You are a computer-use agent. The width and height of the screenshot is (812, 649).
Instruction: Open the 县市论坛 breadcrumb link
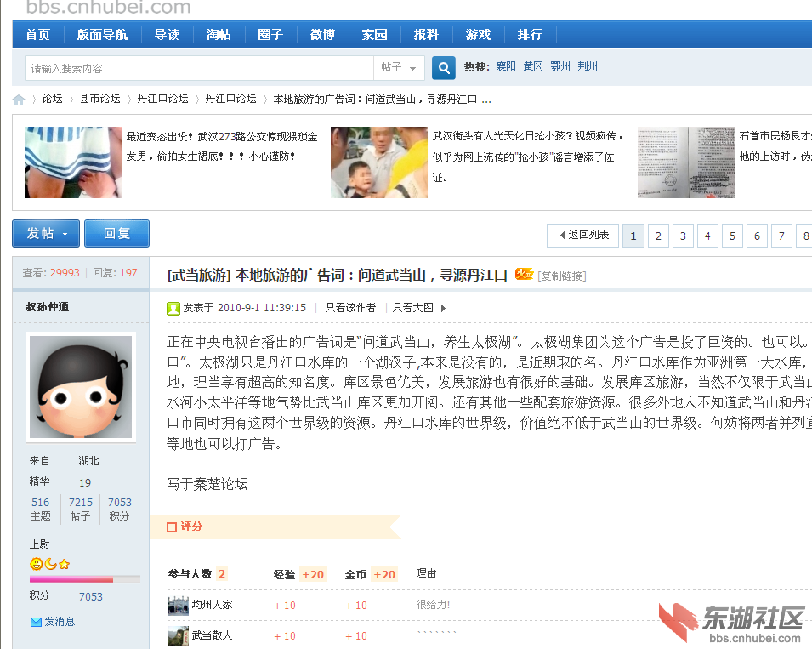(x=100, y=99)
